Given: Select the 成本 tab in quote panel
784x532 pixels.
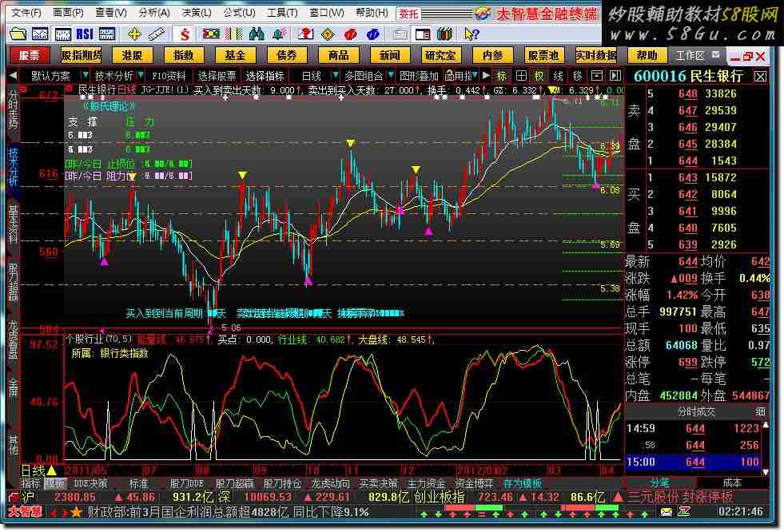Looking at the screenshot, I should 732,483.
